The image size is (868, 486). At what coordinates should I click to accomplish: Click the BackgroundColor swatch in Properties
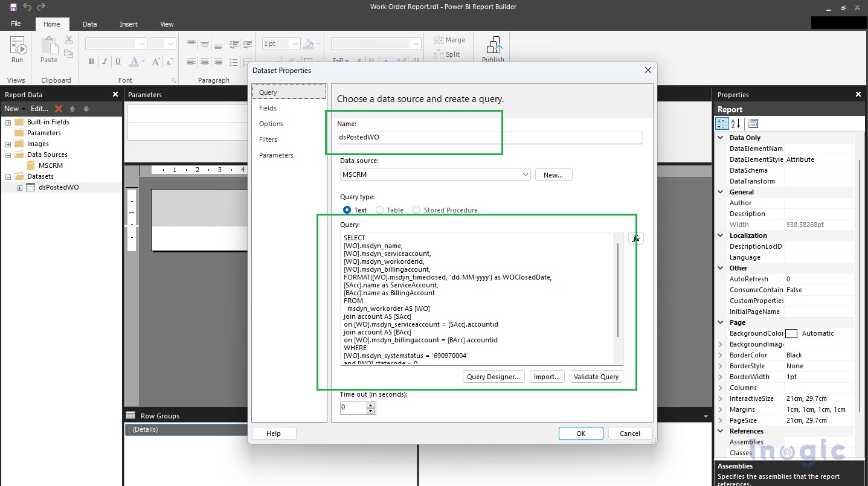791,333
